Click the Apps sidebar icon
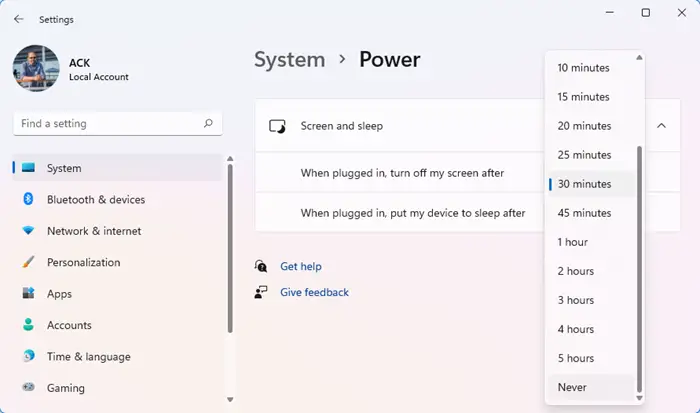The width and height of the screenshot is (700, 413). 28,293
